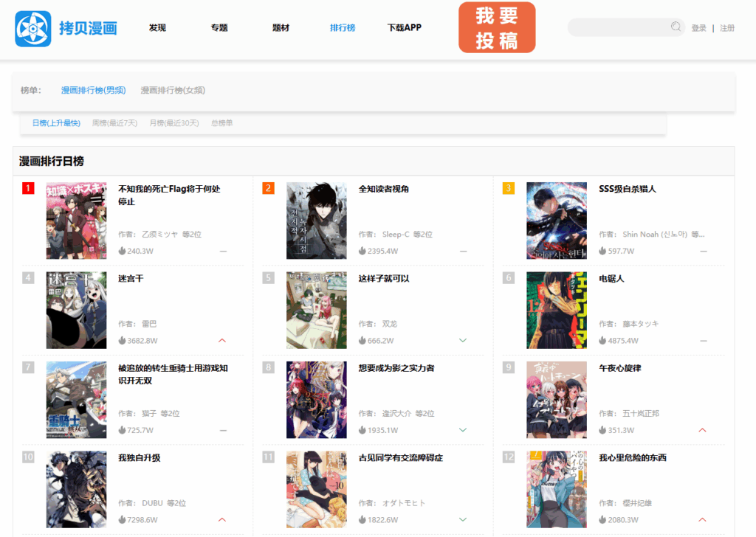This screenshot has height=537, width=756.
Task: Open cover thumbnail of 想要成为影之实力者
Action: 316,400
